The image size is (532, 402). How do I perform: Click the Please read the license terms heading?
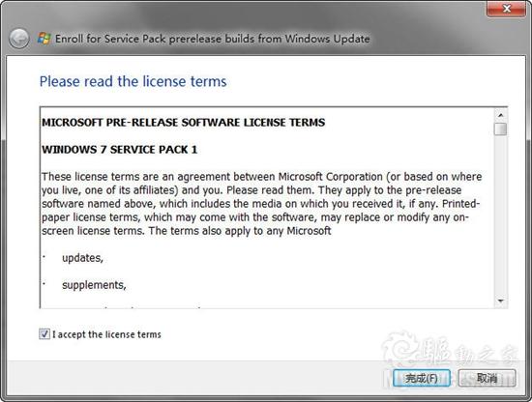[x=133, y=82]
